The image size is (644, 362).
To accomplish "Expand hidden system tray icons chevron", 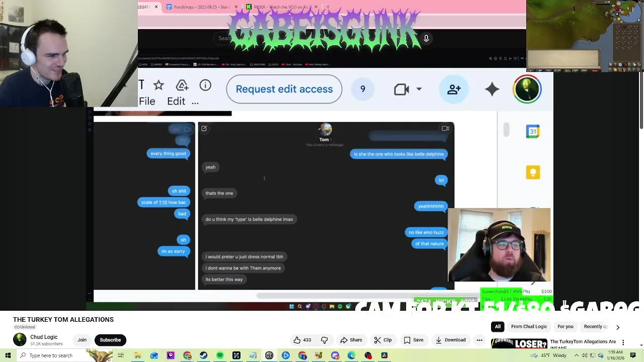I will click(576, 355).
